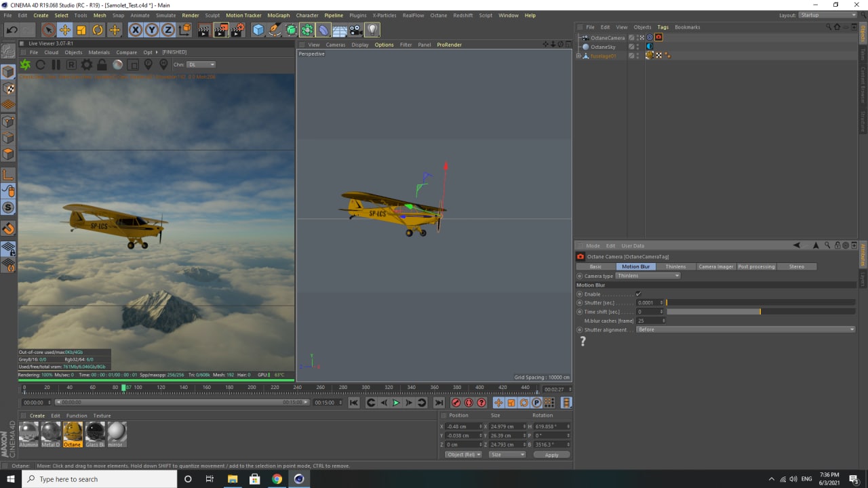Open the Spline Pen tool

(275, 30)
